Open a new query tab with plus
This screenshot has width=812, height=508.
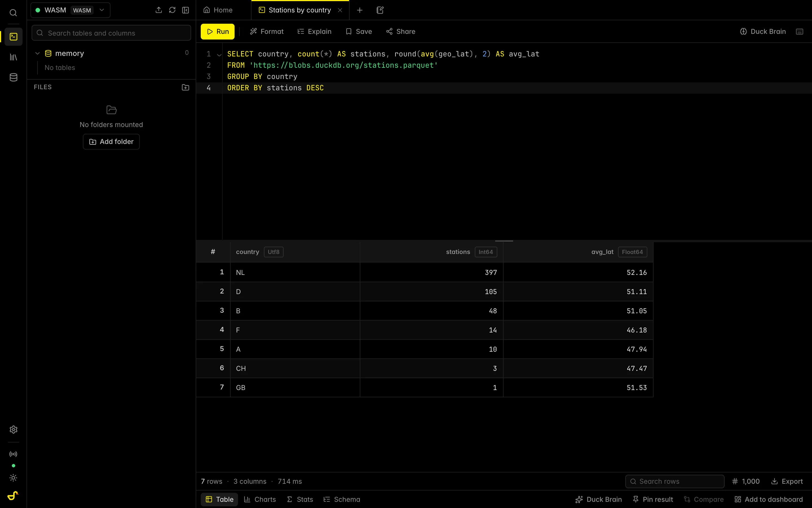click(x=360, y=10)
